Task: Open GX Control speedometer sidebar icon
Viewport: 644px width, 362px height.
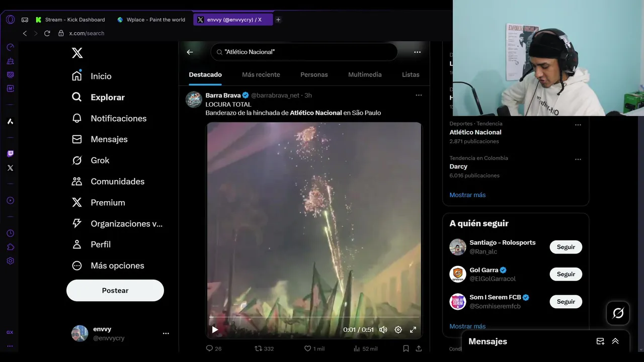Action: click(10, 47)
